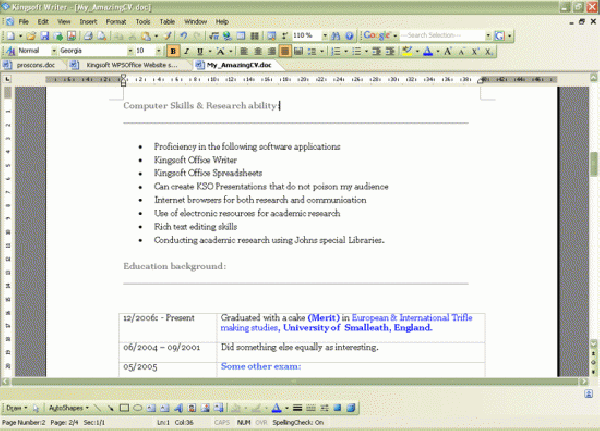Undo the last action
Viewport: 600px width, 431px height.
click(184, 36)
